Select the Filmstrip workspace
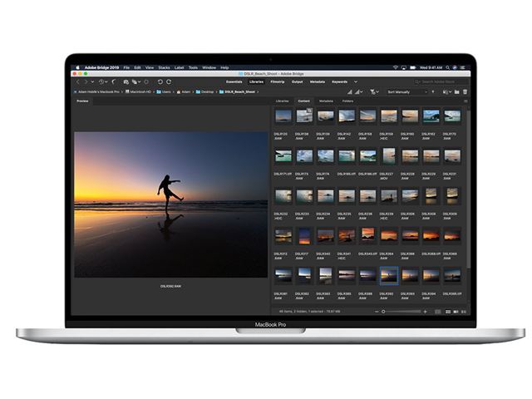Viewport: 532px width, 399px height. click(x=278, y=81)
